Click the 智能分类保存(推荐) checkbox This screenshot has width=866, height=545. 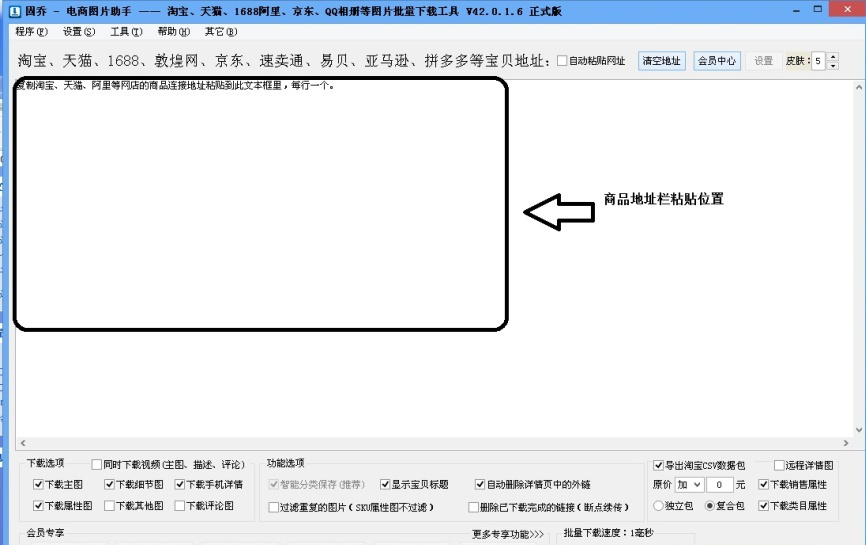coord(273,484)
